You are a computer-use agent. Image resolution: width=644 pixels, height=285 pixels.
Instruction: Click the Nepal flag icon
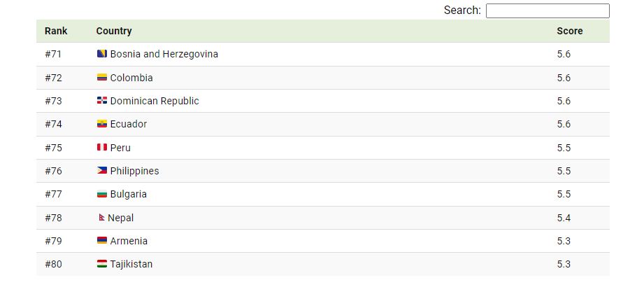101,218
